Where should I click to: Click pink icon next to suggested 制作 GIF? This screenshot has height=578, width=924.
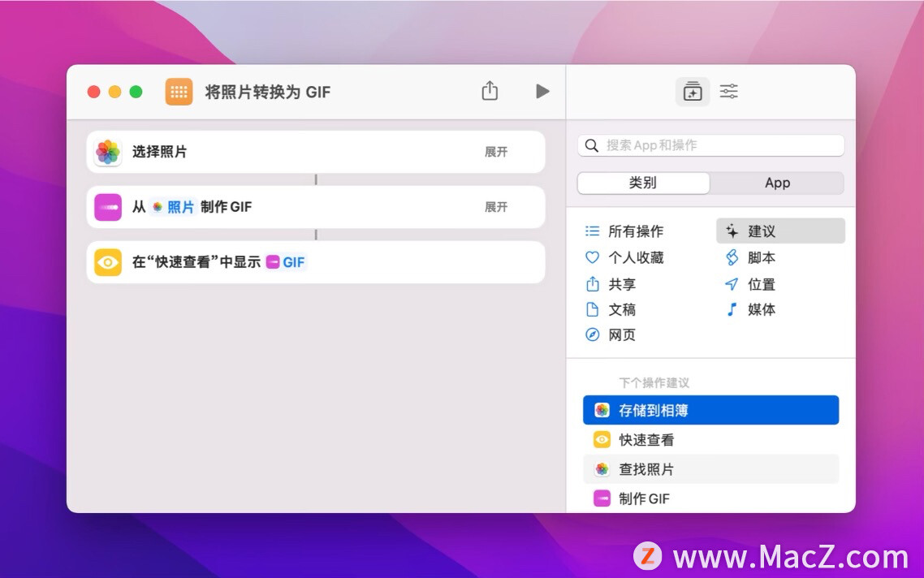[x=602, y=498]
